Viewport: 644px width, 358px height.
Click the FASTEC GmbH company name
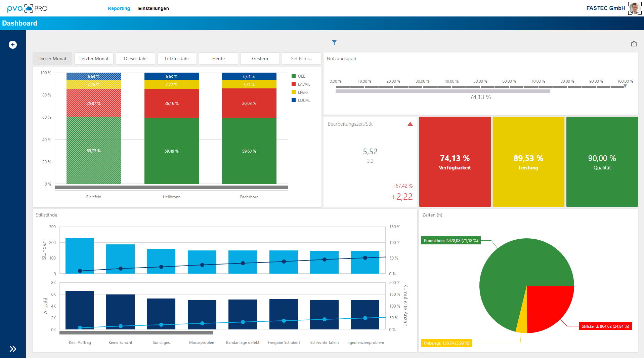tap(606, 8)
